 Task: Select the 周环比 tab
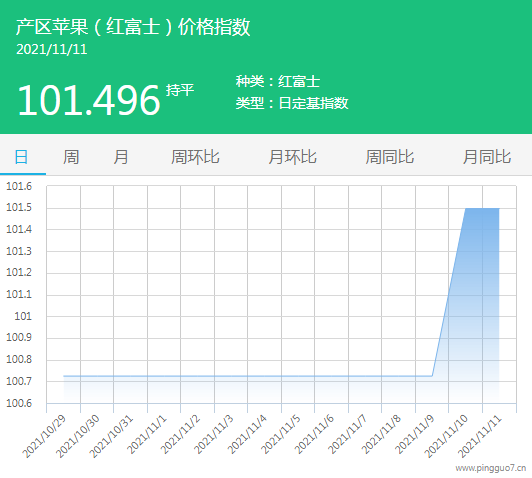(x=195, y=157)
